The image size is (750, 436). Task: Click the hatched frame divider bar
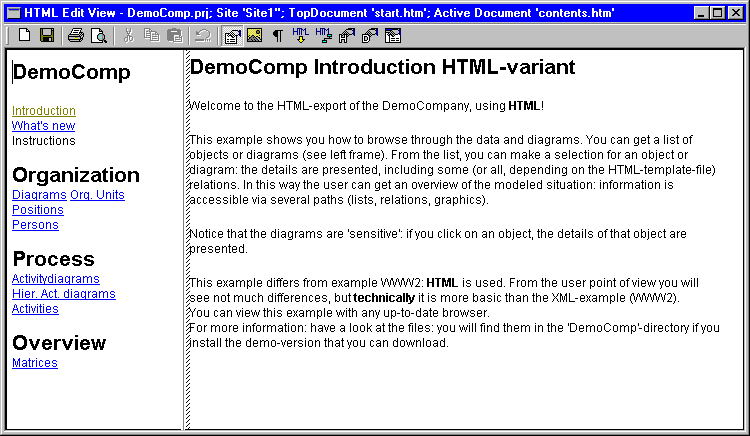[x=187, y=239]
